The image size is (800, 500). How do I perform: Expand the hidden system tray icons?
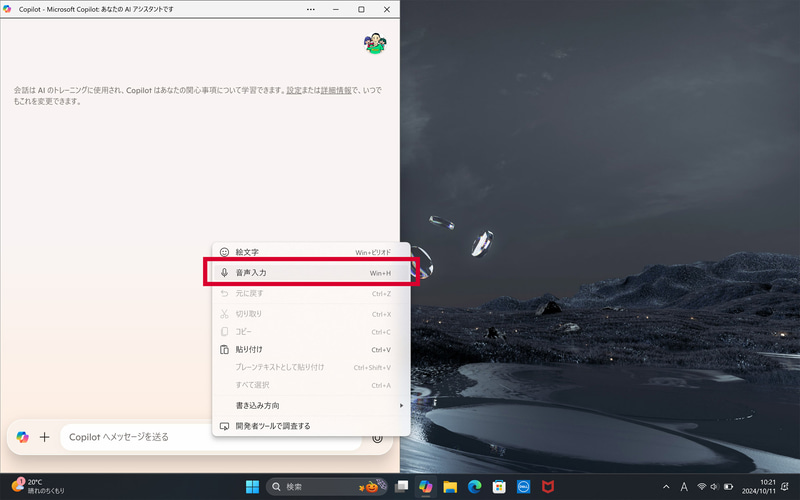point(666,487)
